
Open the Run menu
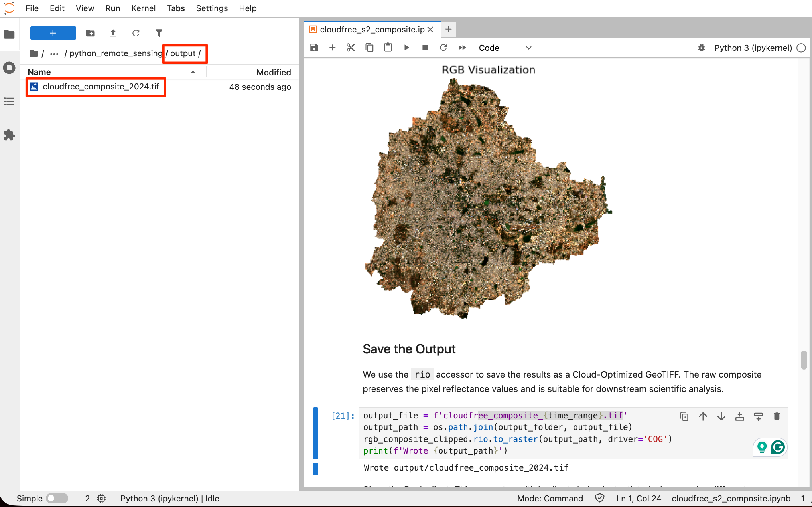pyautogui.click(x=112, y=8)
